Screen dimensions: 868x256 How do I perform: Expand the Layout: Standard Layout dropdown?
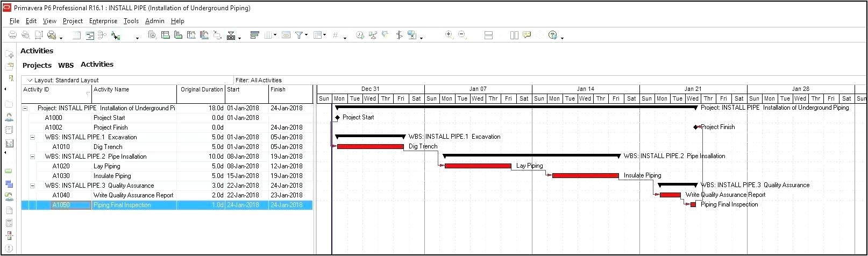[30, 80]
